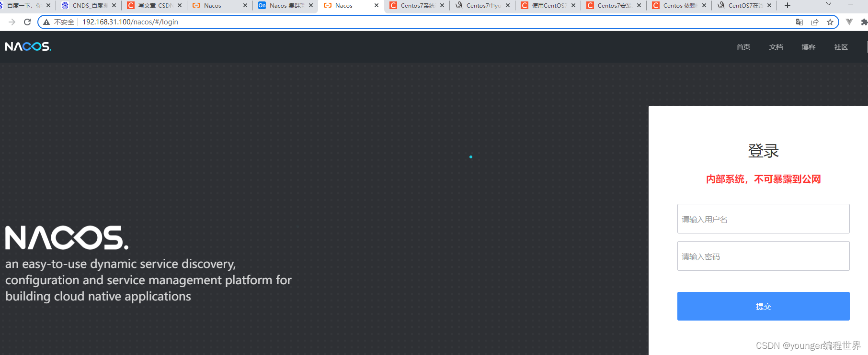Open a new tab with the plus icon
The width and height of the screenshot is (868, 355).
click(788, 5)
